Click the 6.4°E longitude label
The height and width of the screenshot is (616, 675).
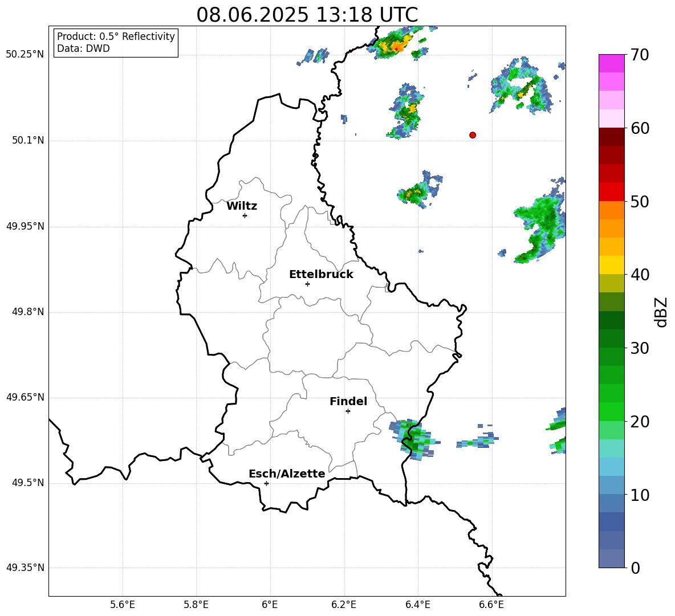pyautogui.click(x=417, y=605)
